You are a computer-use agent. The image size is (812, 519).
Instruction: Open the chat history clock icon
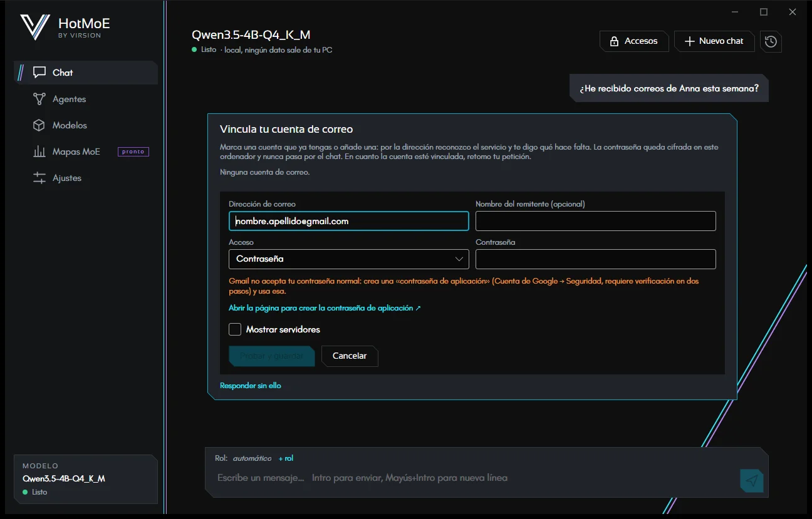(771, 41)
